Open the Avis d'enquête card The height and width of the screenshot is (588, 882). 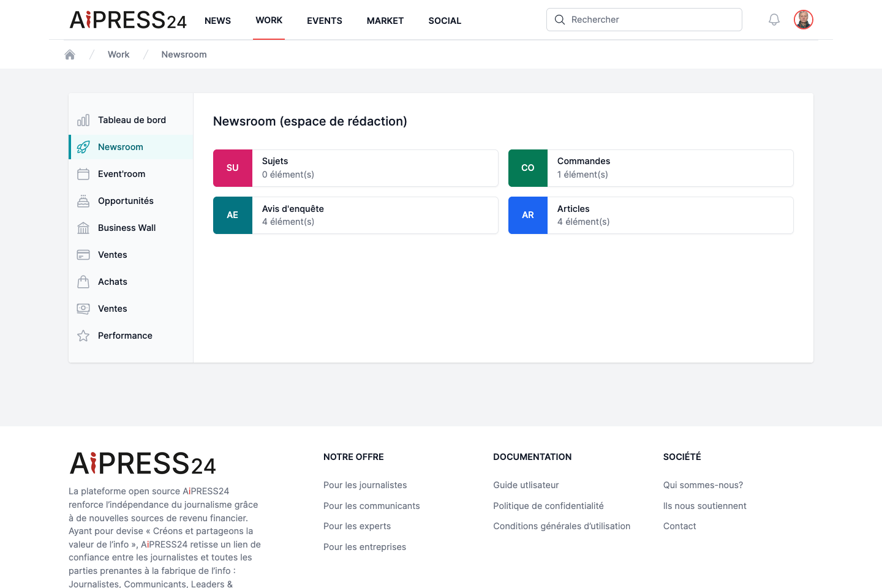coord(356,215)
